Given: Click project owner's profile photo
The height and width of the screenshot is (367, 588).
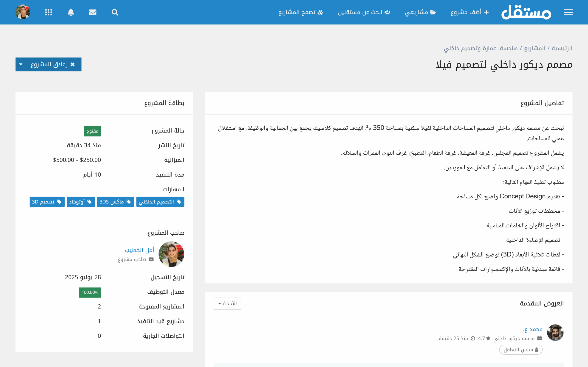Looking at the screenshot, I should pyautogui.click(x=171, y=254).
